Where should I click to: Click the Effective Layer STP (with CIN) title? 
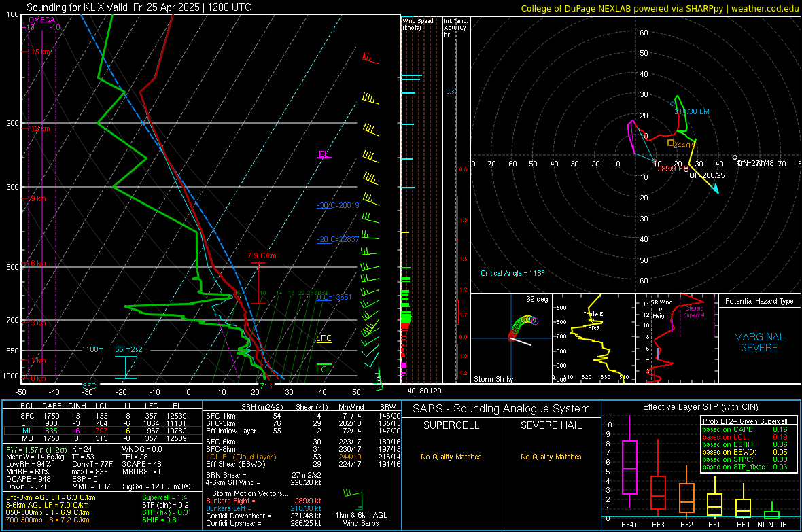coord(701,407)
